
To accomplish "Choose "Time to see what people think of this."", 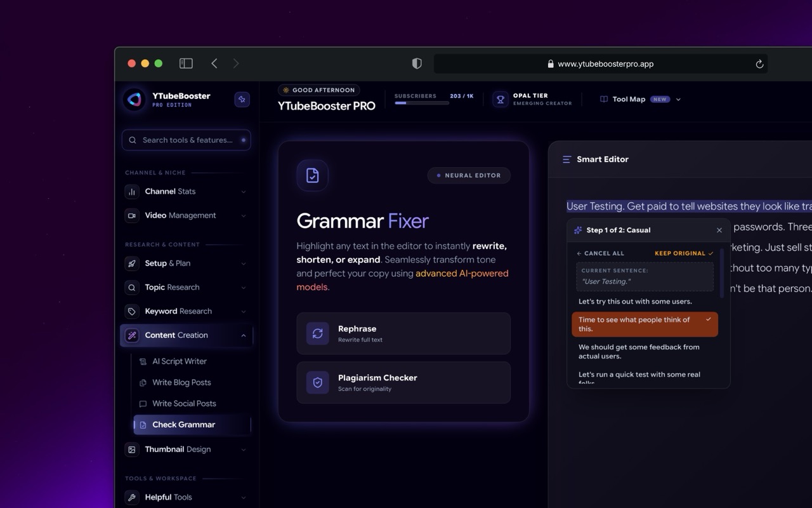I will (645, 324).
